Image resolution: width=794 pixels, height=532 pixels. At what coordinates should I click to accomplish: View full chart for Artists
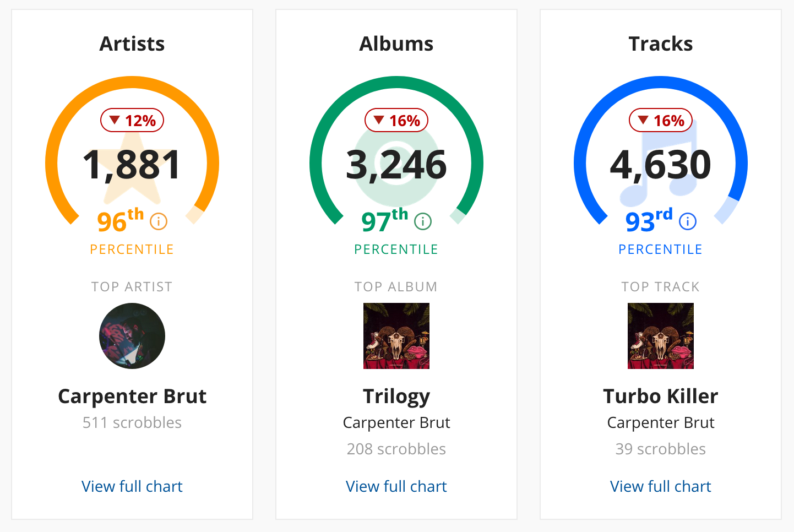click(x=132, y=486)
